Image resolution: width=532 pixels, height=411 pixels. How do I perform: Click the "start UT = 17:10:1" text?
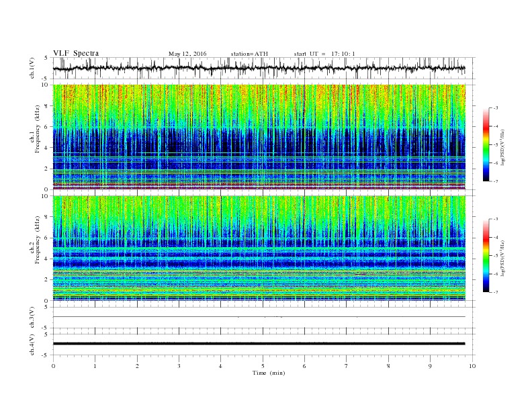click(x=324, y=54)
